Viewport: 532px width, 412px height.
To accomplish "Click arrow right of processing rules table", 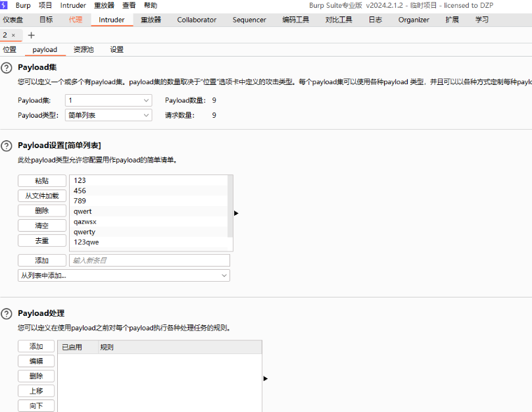I will pyautogui.click(x=265, y=378).
